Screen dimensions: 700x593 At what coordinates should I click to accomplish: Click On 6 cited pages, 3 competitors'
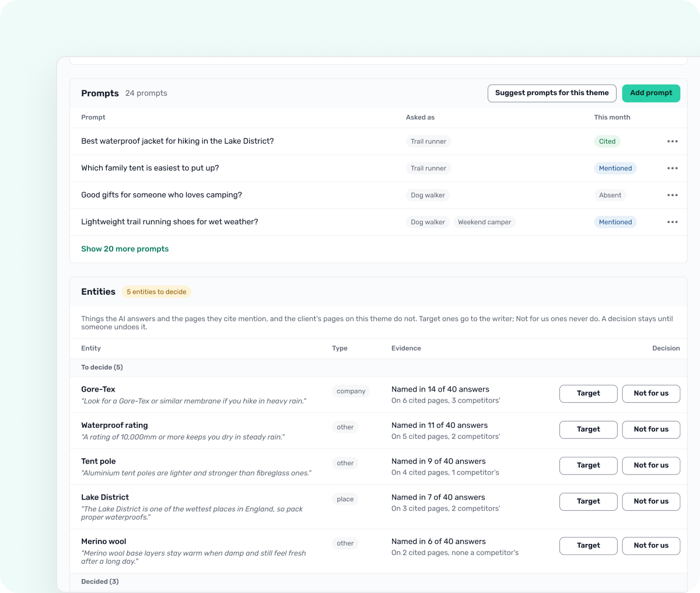(446, 400)
